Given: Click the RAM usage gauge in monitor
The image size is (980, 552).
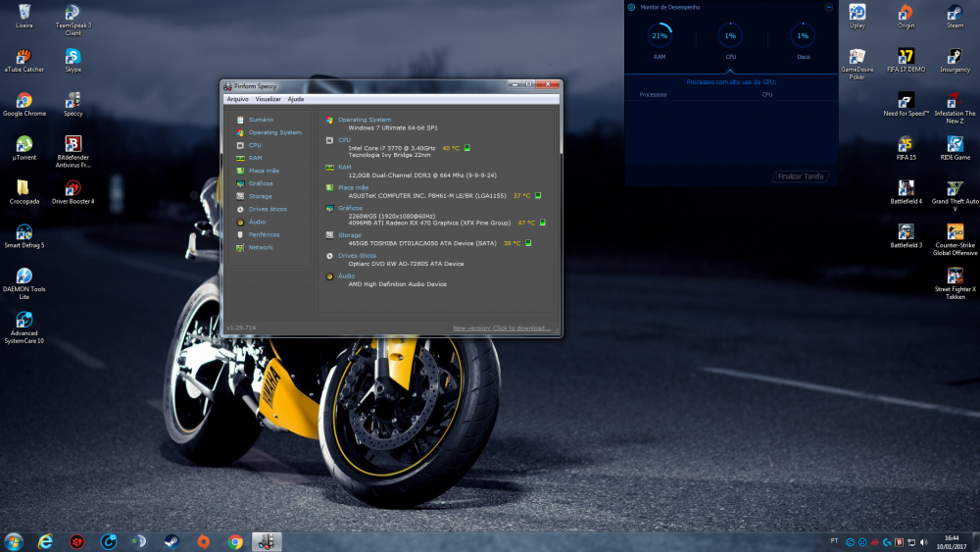Looking at the screenshot, I should click(x=660, y=36).
